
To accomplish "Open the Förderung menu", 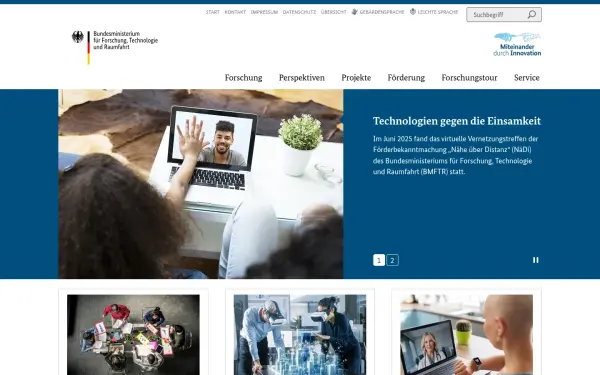I will click(406, 78).
